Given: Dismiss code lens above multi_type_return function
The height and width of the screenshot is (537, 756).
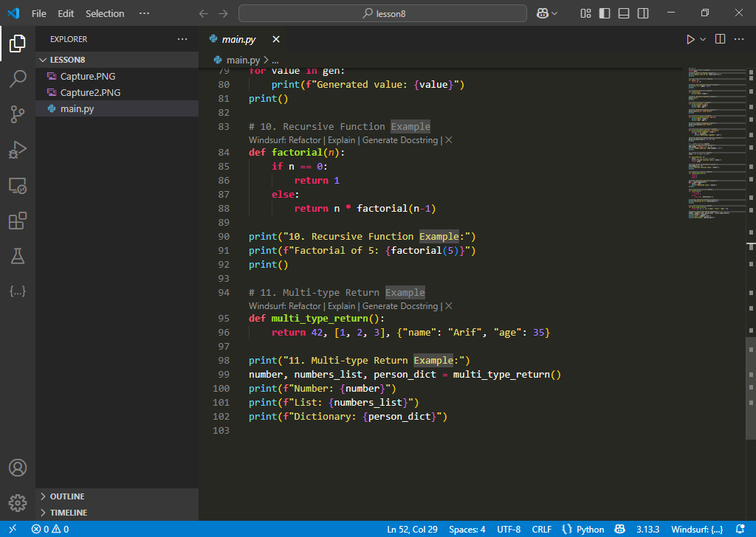Looking at the screenshot, I should 449,306.
